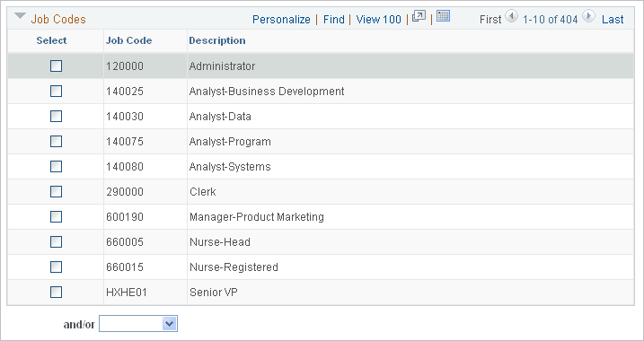
Task: Jump to Last page link
Action: pyautogui.click(x=613, y=19)
